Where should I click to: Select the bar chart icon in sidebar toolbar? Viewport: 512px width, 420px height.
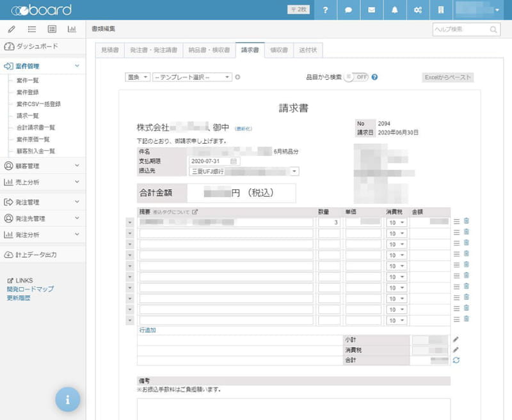tap(72, 29)
